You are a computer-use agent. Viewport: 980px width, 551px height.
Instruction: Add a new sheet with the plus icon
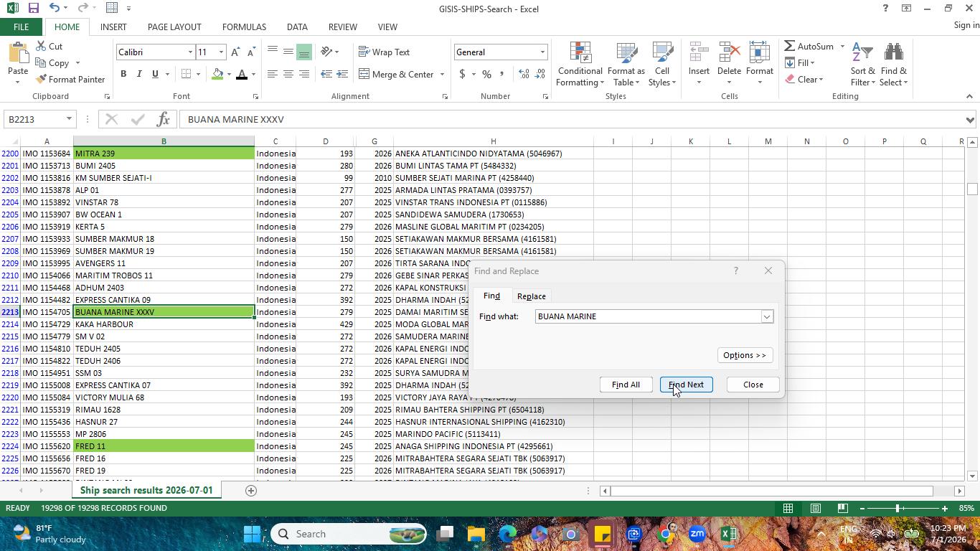pyautogui.click(x=250, y=491)
